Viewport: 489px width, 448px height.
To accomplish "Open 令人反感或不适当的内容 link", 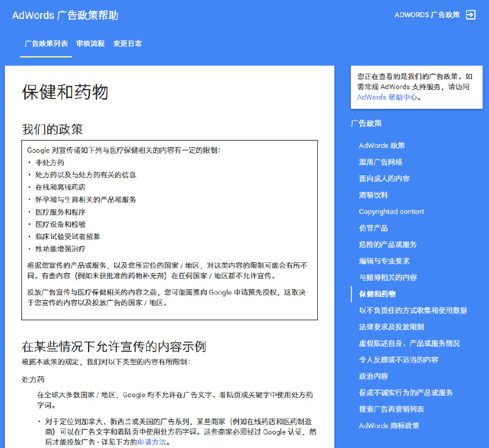I will pos(399,360).
